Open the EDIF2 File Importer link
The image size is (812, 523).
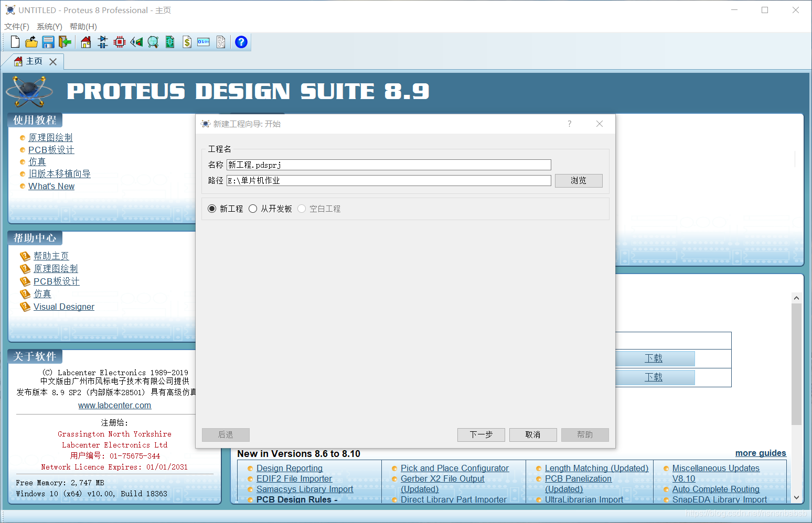294,479
